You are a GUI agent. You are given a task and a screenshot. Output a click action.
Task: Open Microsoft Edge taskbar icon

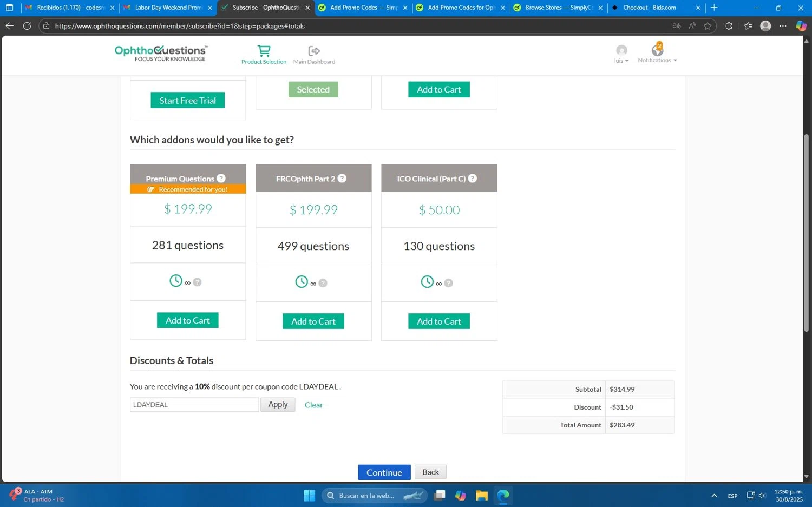pos(503,496)
